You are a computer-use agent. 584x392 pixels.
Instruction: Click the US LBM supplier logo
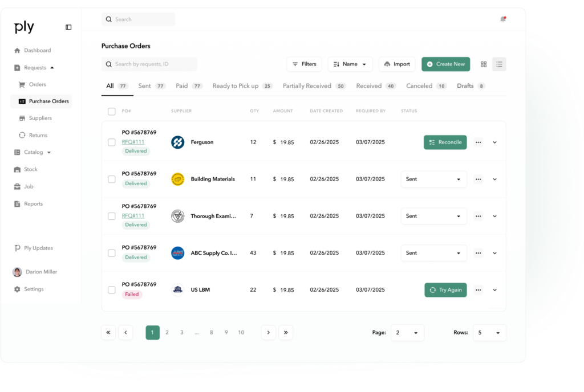(178, 289)
